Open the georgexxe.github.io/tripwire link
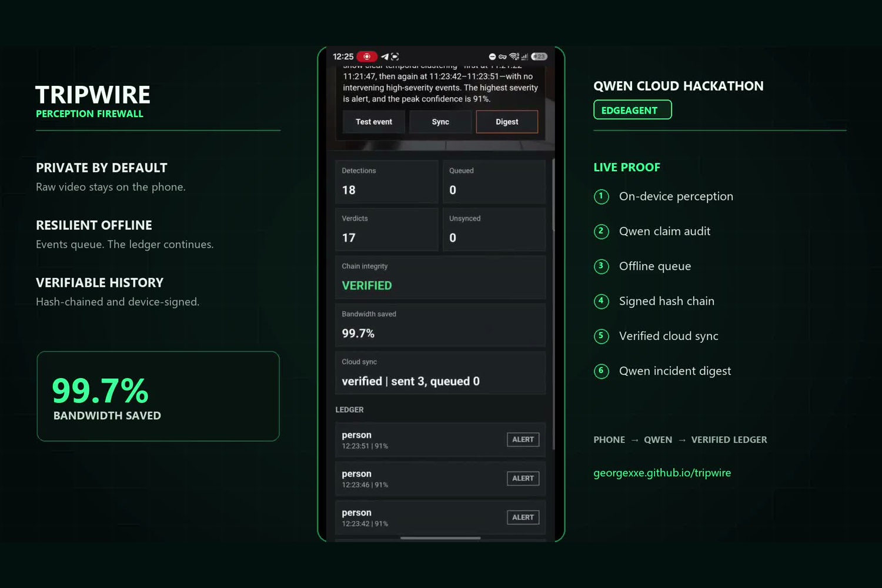The image size is (882, 588). tap(662, 473)
